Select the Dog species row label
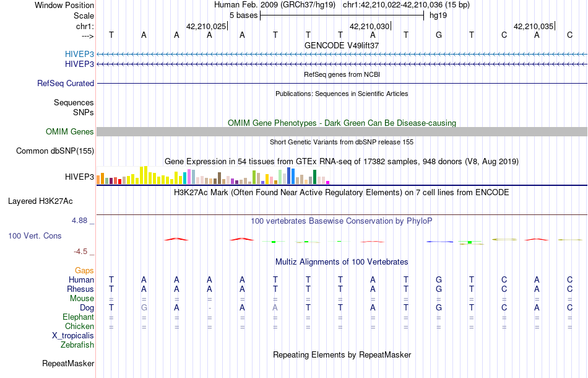 87,308
